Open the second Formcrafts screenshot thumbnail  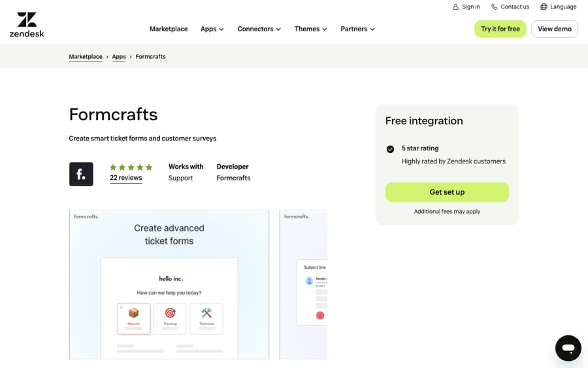point(303,284)
